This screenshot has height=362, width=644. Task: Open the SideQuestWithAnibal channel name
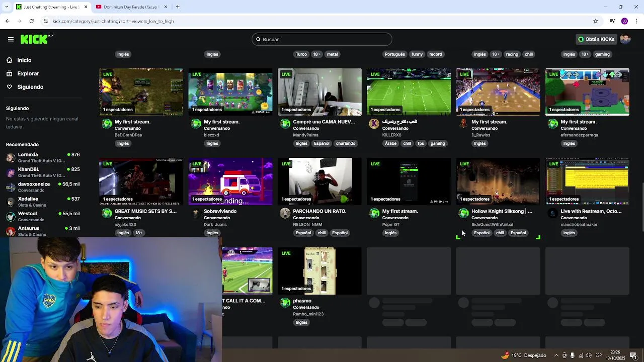tap(492, 225)
